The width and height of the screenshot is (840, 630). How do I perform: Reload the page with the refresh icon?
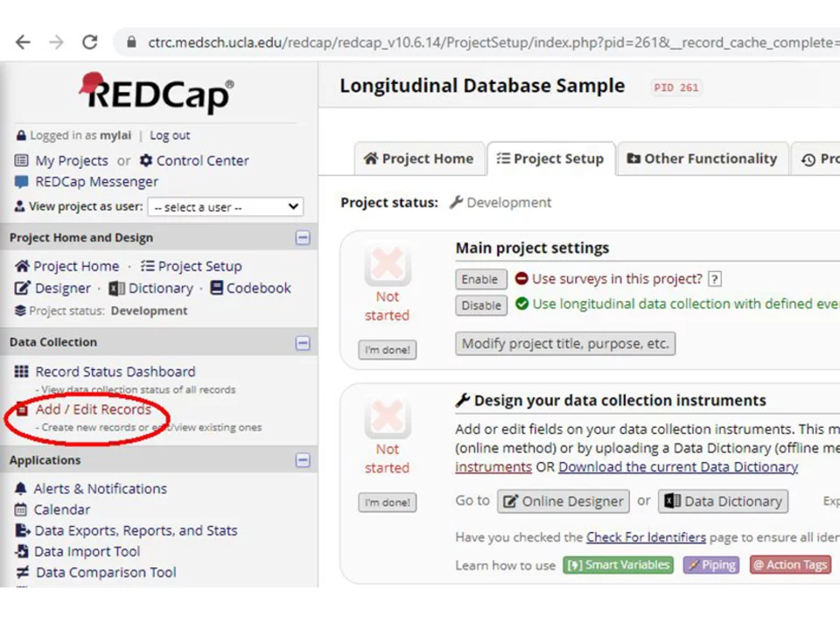tap(89, 42)
